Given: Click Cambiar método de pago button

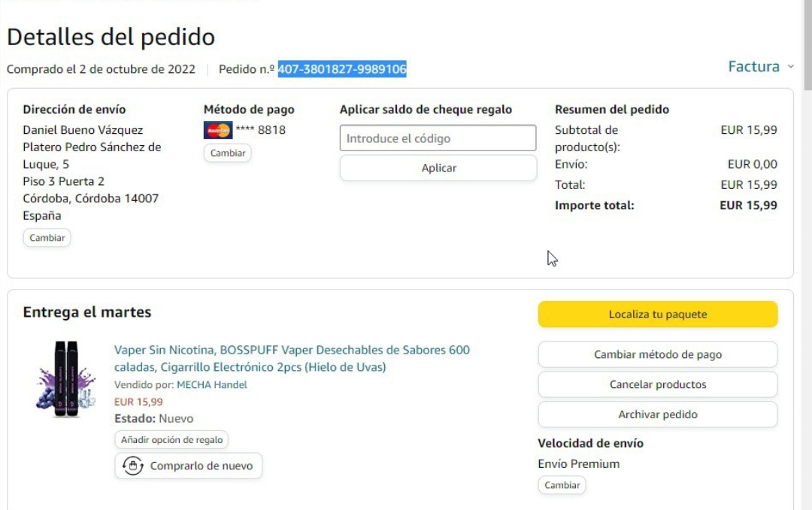Looking at the screenshot, I should [x=657, y=354].
